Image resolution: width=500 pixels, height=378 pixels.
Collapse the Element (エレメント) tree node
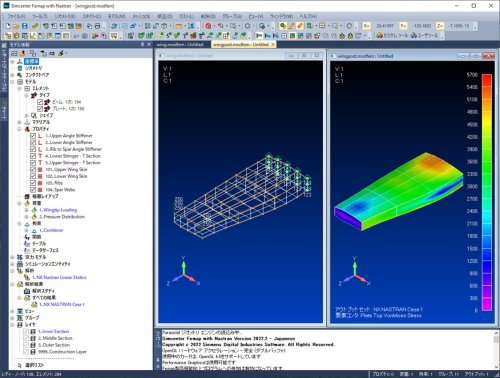pyautogui.click(x=20, y=88)
